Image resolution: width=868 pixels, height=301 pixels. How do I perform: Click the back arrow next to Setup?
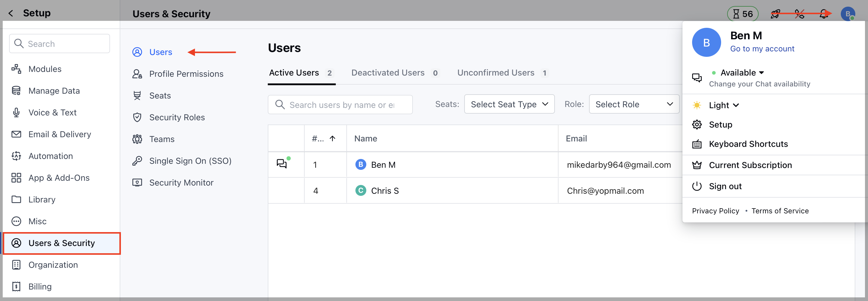coord(11,13)
